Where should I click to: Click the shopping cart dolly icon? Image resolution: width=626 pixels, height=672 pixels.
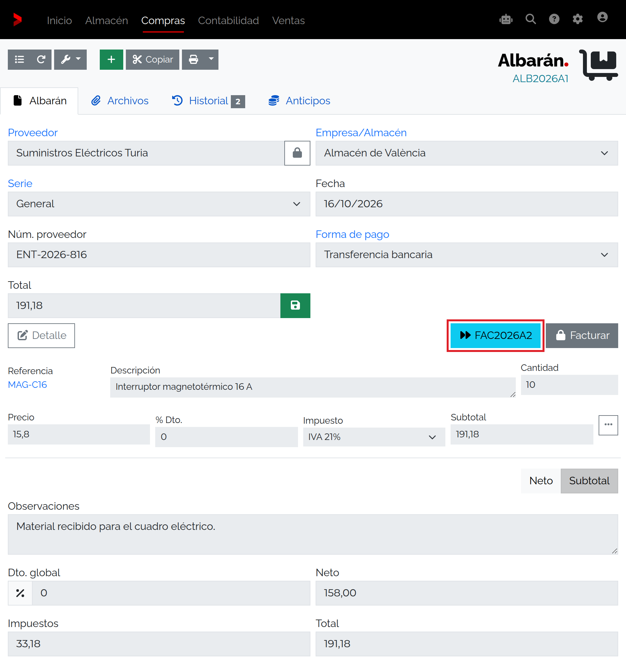click(598, 65)
